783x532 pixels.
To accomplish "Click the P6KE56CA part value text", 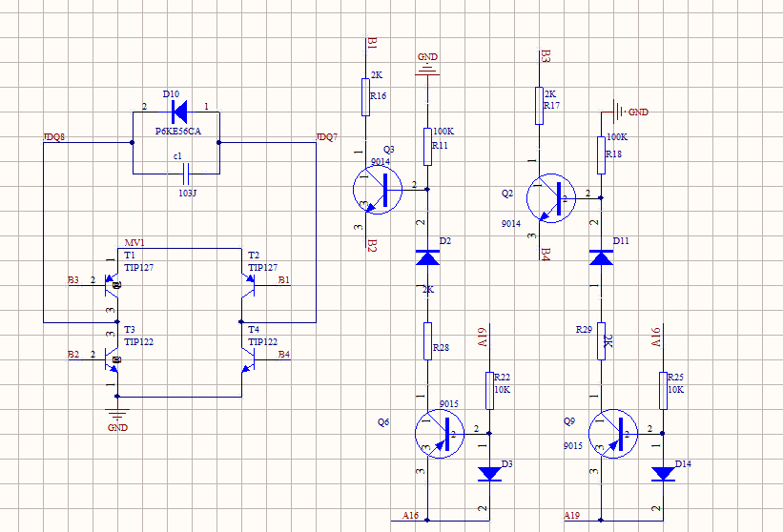I will click(177, 132).
